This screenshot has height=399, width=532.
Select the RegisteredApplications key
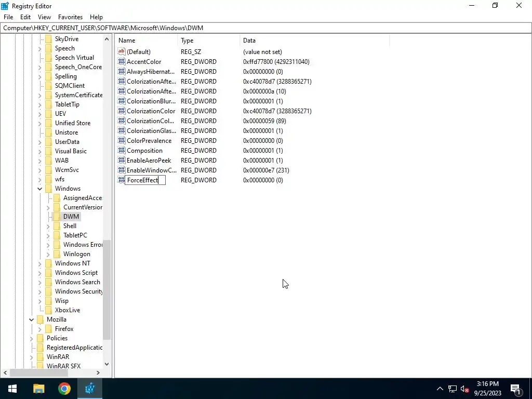(74, 348)
